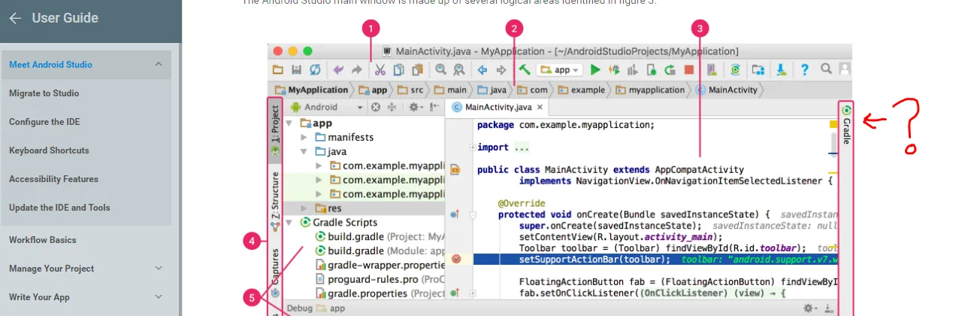Close the MainActivity.java tab
The height and width of the screenshot is (316, 980).
[540, 108]
